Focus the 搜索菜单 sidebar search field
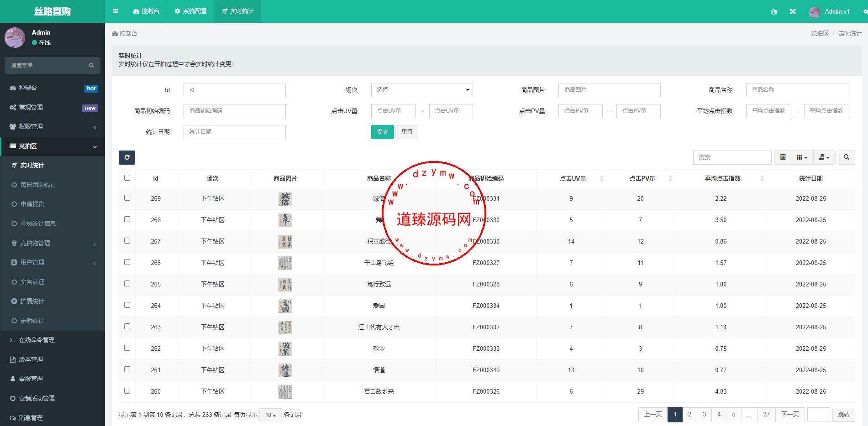Image resolution: width=868 pixels, height=426 pixels. click(46, 65)
